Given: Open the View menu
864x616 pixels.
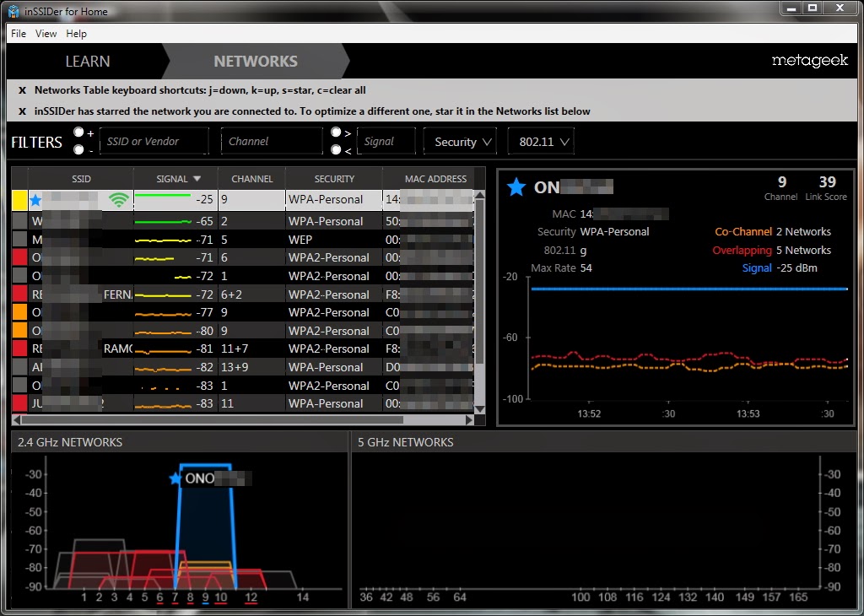Looking at the screenshot, I should pos(46,34).
